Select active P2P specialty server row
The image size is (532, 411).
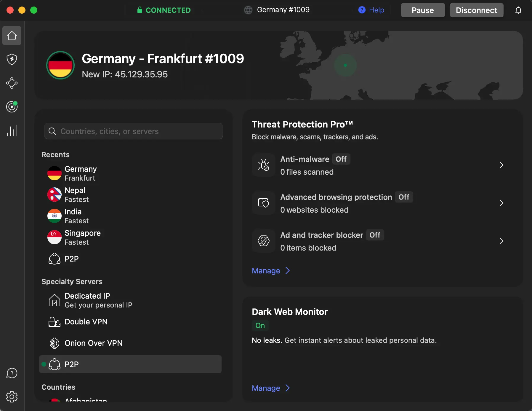pos(130,364)
